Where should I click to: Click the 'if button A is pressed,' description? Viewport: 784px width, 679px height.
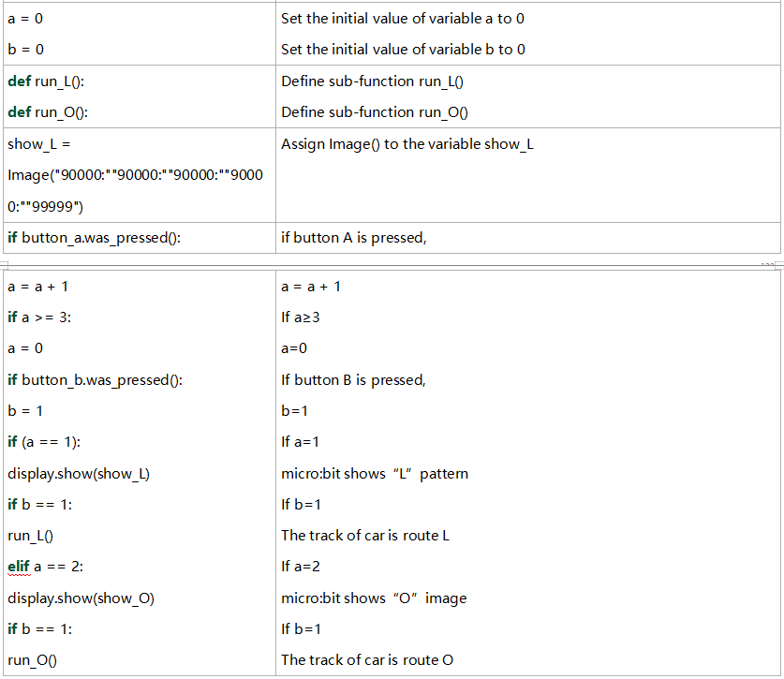pyautogui.click(x=353, y=238)
